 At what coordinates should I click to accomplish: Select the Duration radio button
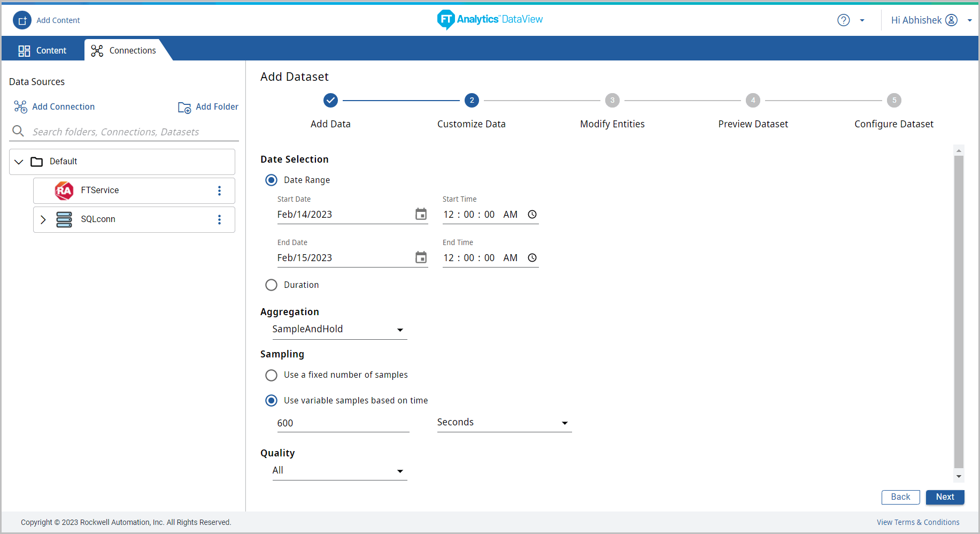[272, 285]
